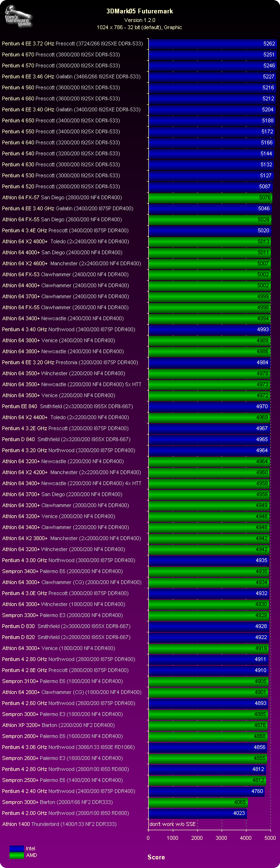
Task: Select the Athlon 64 3500+ Winchester label
Action: click(x=64, y=373)
